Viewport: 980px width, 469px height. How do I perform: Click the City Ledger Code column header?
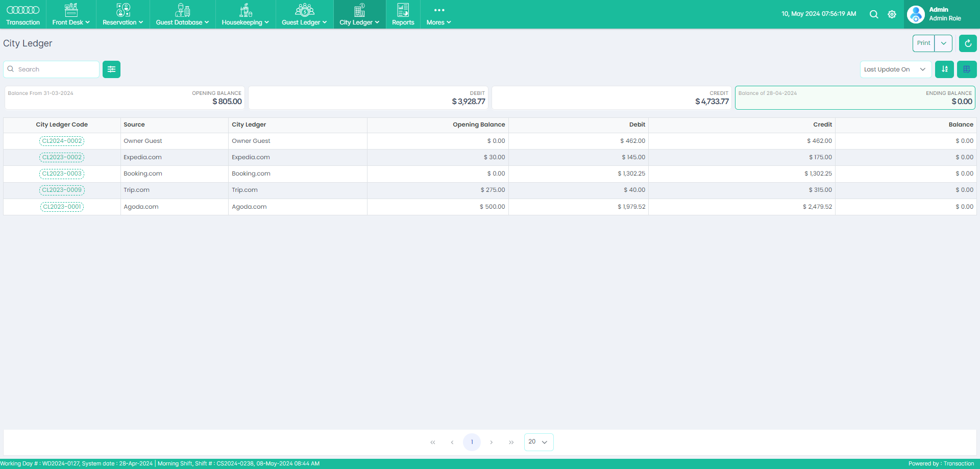[62, 125]
